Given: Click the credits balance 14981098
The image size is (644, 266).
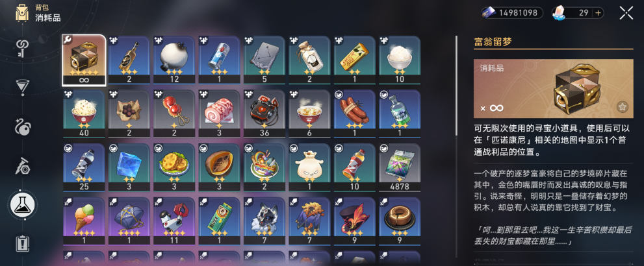Looking at the screenshot, I should 511,13.
